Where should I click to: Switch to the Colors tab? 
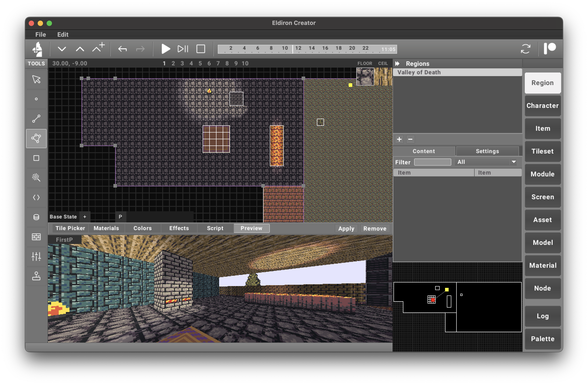point(143,228)
